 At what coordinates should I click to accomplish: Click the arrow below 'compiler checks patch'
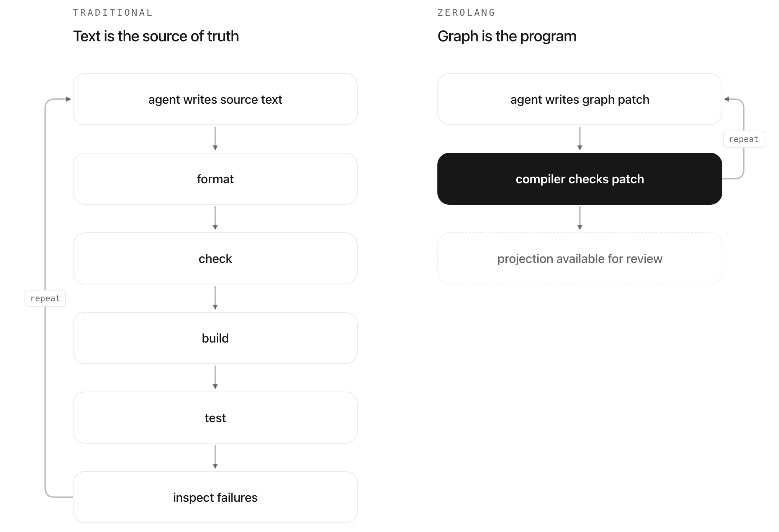[580, 218]
